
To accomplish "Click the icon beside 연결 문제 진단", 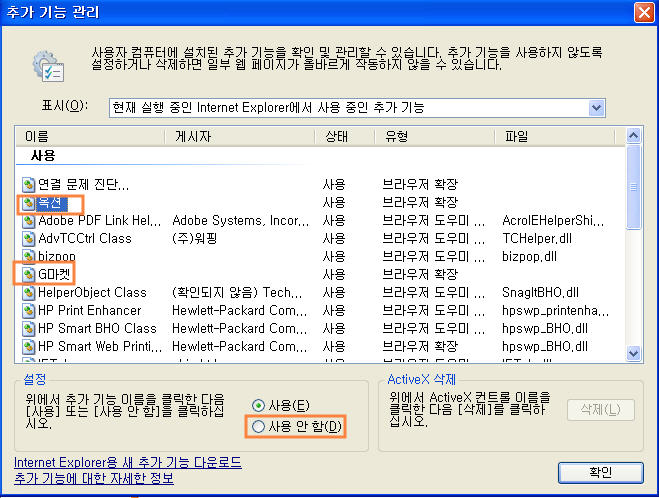I will click(28, 184).
